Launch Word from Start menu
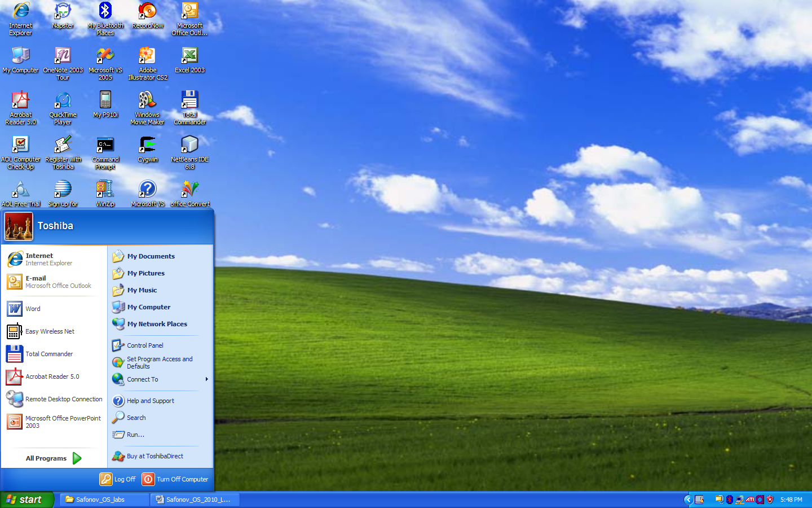The image size is (812, 508). coord(54,309)
